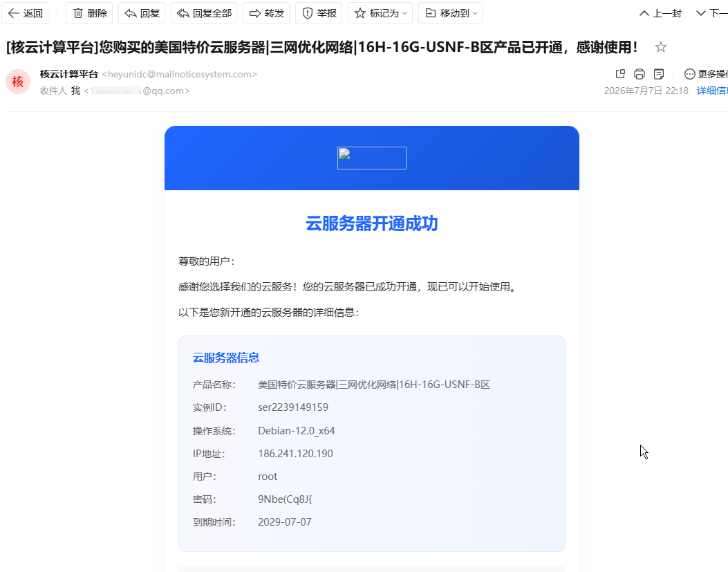Go back with the 返回 button
Viewport: 728px width, 572px height.
tap(25, 13)
